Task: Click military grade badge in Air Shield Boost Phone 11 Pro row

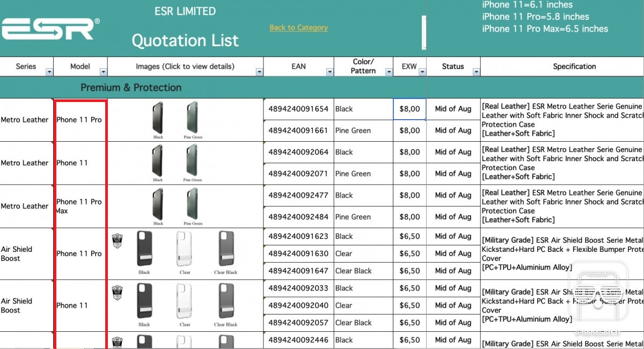Action: click(117, 240)
